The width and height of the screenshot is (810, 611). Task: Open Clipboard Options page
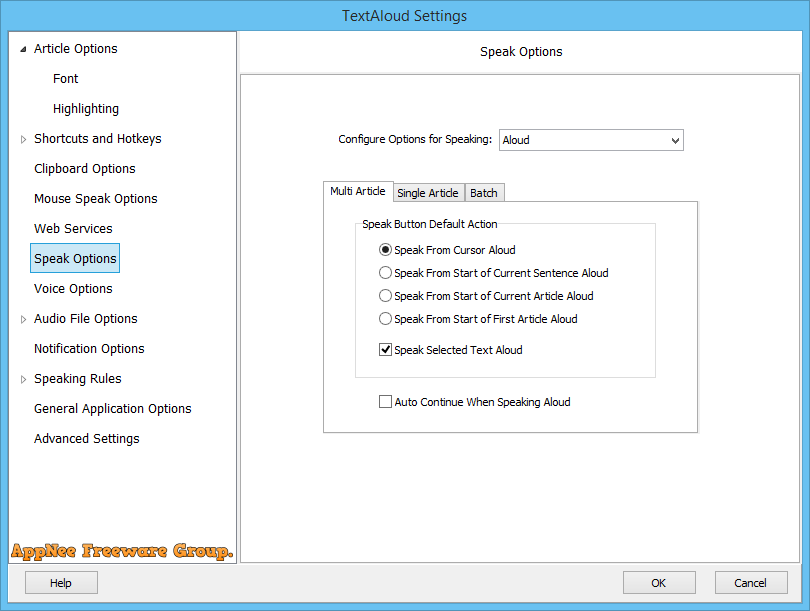85,168
